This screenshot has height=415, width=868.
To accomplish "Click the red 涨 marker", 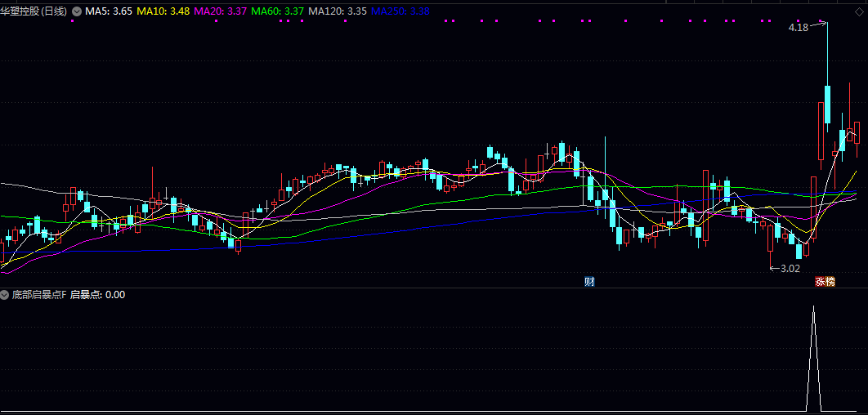I will [x=819, y=282].
